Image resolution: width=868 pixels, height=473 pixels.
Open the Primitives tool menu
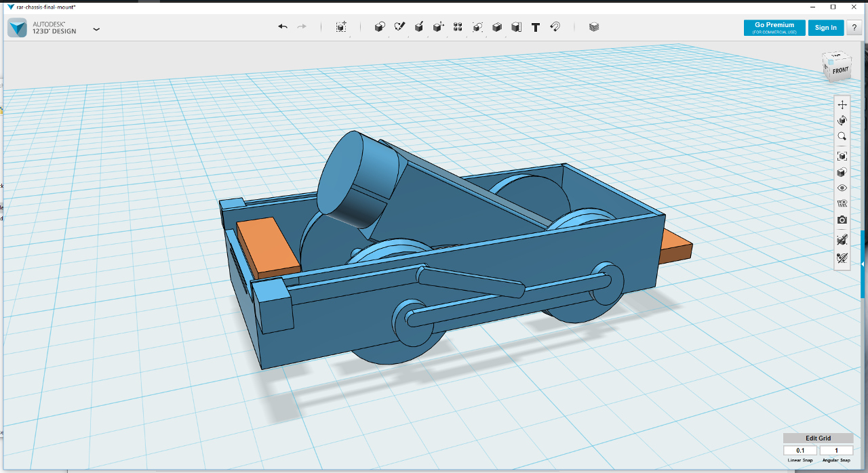[380, 27]
